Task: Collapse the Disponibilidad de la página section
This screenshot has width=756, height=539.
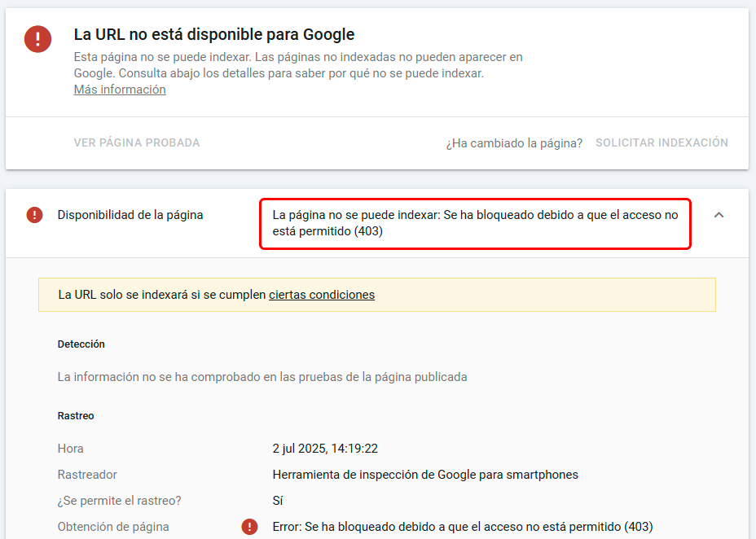Action: pyautogui.click(x=719, y=215)
